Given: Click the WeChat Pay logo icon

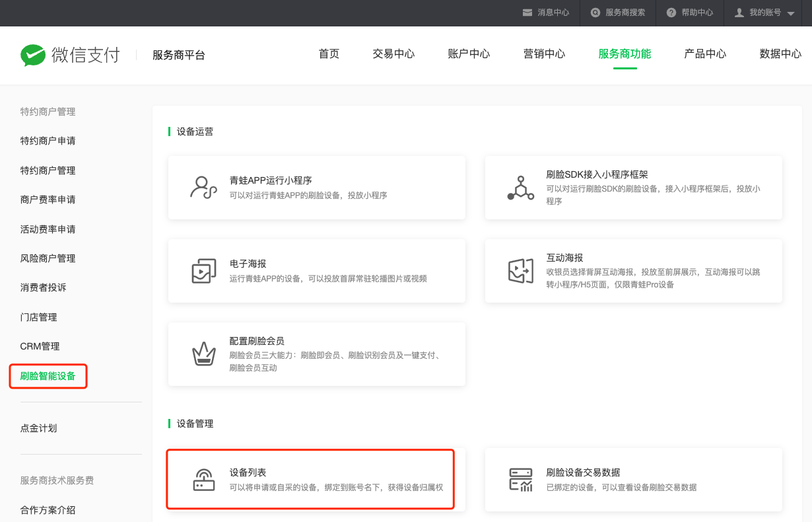Looking at the screenshot, I should tap(33, 55).
